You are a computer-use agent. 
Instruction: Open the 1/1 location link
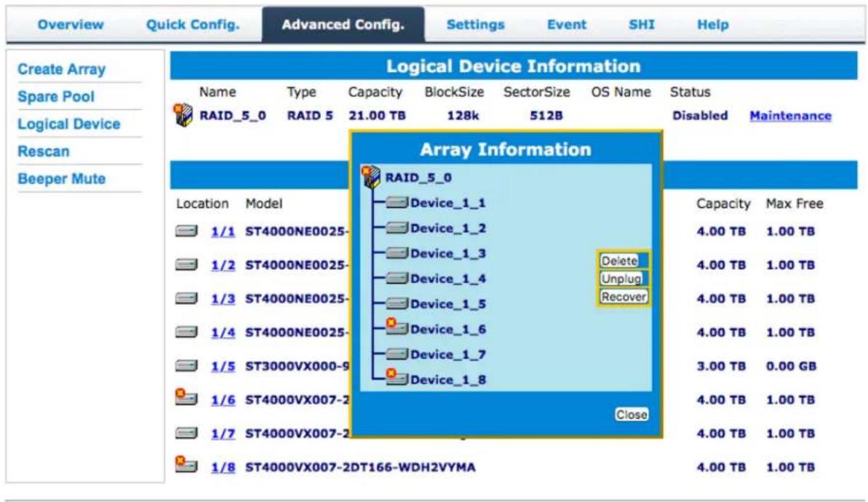223,231
